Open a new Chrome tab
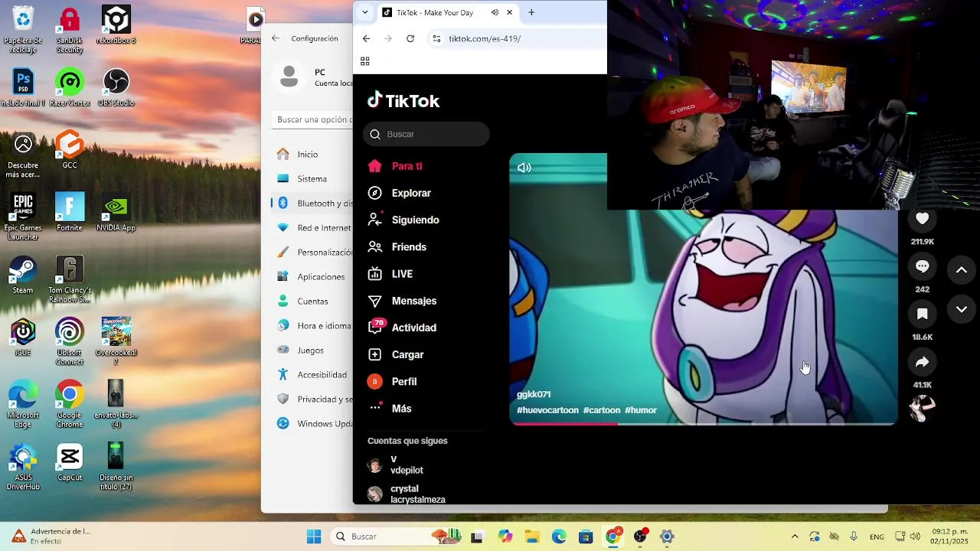The height and width of the screenshot is (551, 980). (531, 12)
